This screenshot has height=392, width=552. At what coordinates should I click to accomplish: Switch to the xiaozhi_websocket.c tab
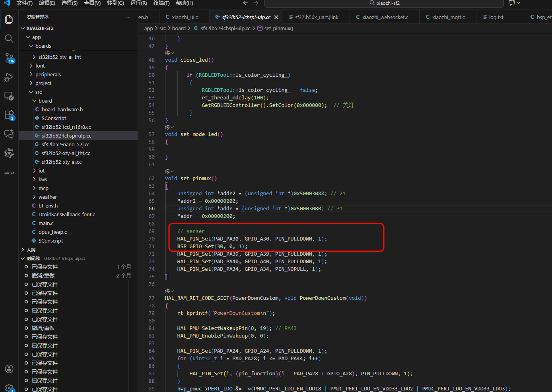pos(385,17)
